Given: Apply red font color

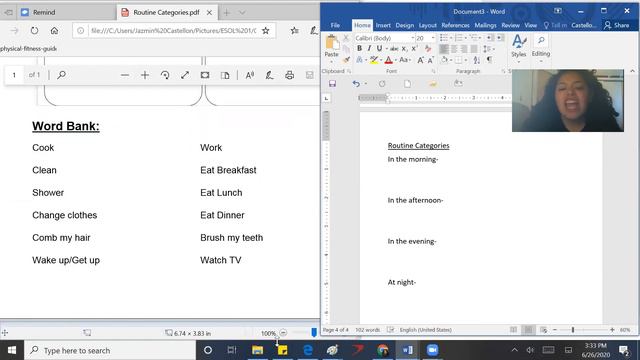Looking at the screenshot, I should (x=389, y=60).
